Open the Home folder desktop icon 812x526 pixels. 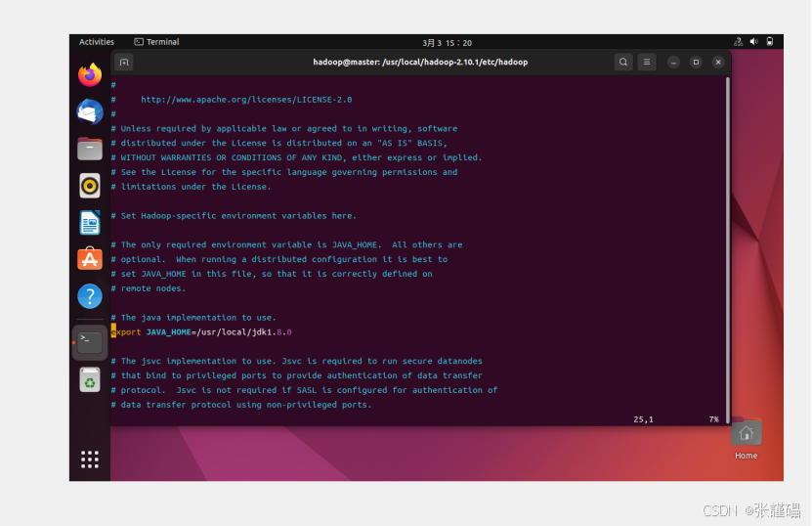746,439
